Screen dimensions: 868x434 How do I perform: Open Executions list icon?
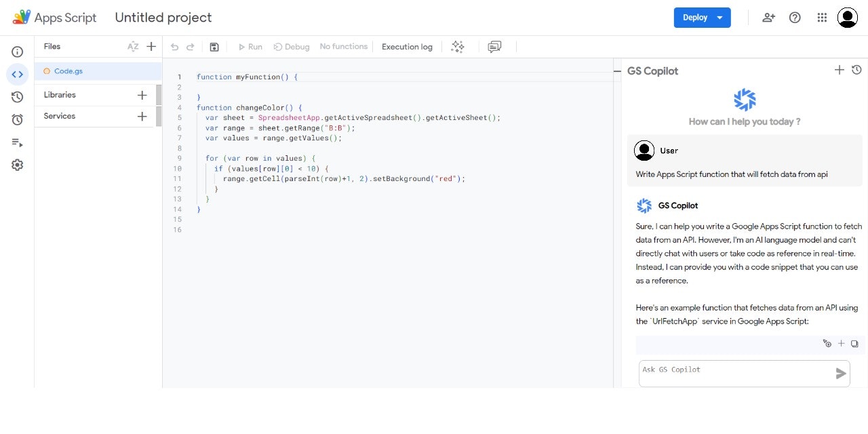click(x=18, y=142)
